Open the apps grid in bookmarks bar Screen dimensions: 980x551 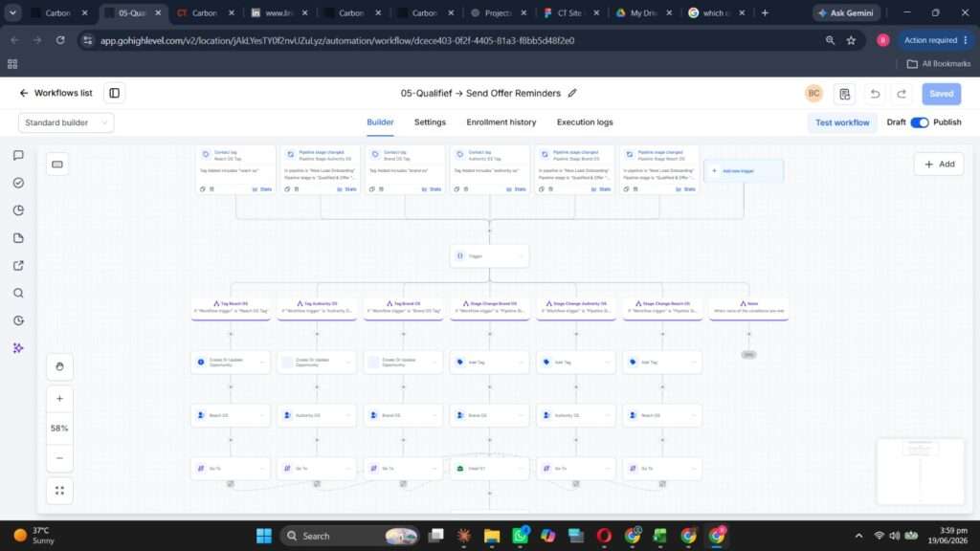point(12,64)
